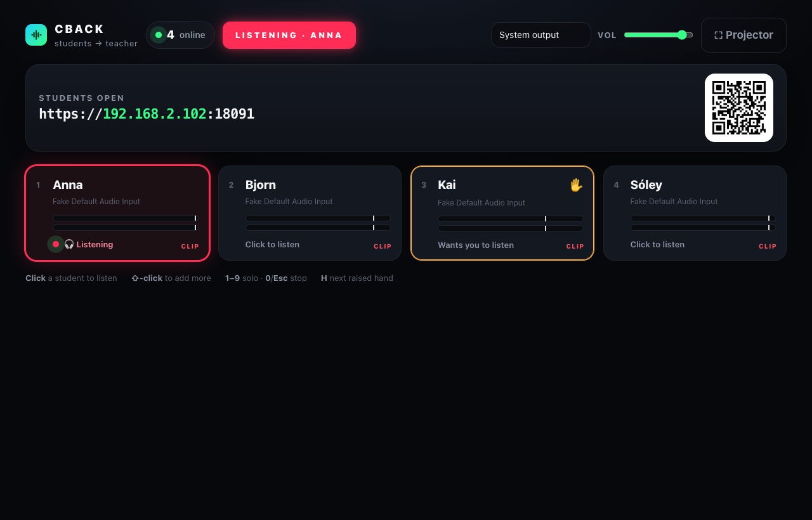Click "Fake Default Audio Input" under Bjorn

coord(289,202)
